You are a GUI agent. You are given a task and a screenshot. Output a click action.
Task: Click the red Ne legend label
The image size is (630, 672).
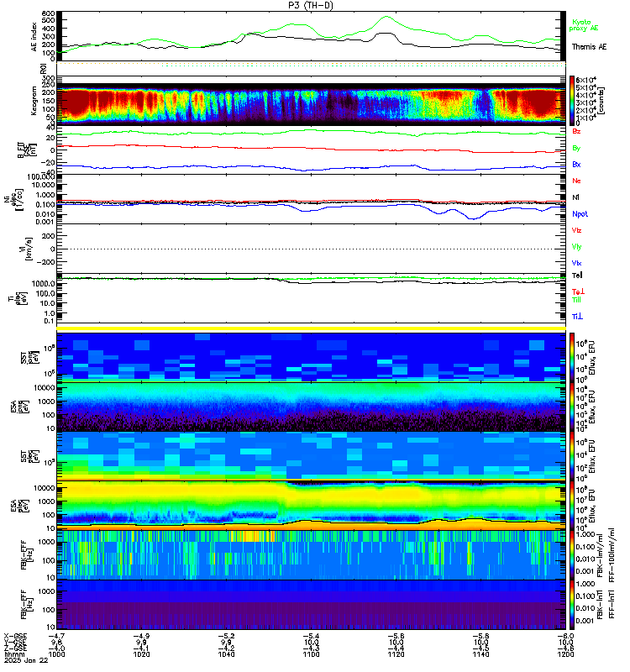(576, 181)
